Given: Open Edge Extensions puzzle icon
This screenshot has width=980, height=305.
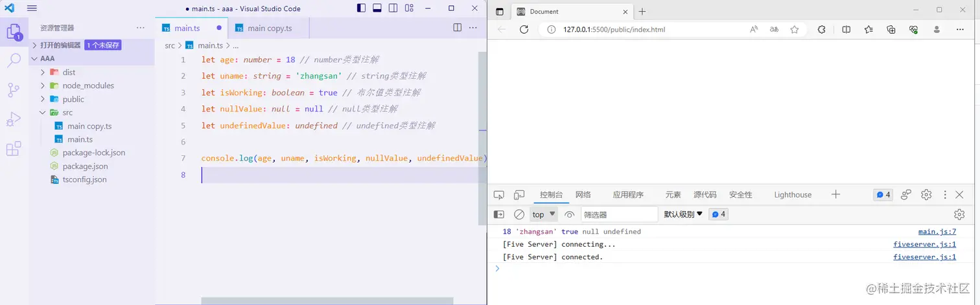Looking at the screenshot, I should (x=821, y=29).
